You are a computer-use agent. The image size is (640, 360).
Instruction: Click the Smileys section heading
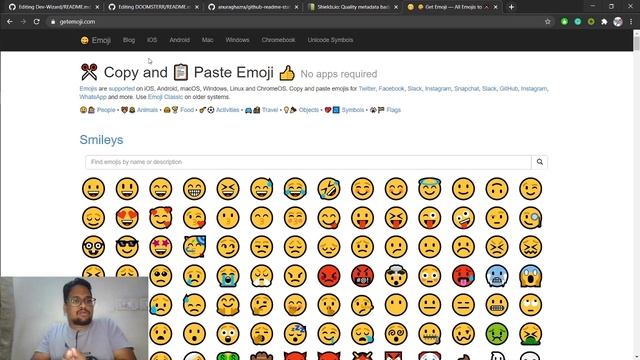[x=101, y=140]
